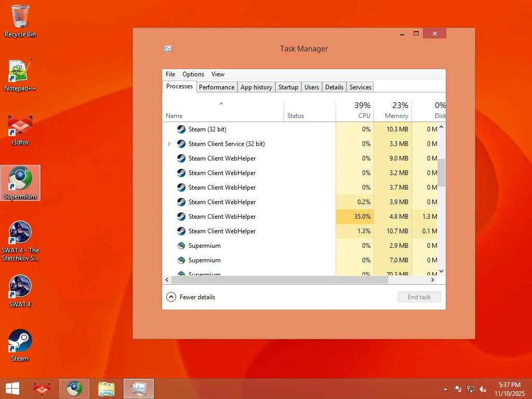
Task: Select the Supermium desktop shortcut
Action: pos(20,183)
